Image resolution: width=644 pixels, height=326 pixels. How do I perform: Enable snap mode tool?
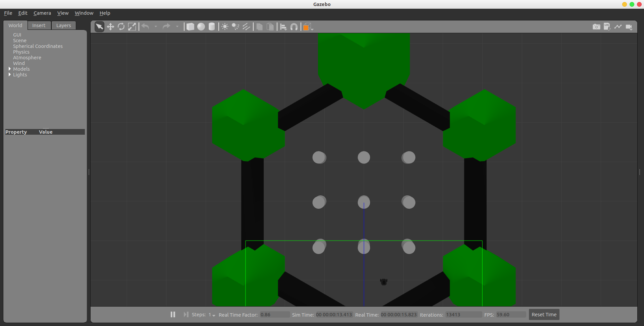pyautogui.click(x=294, y=26)
